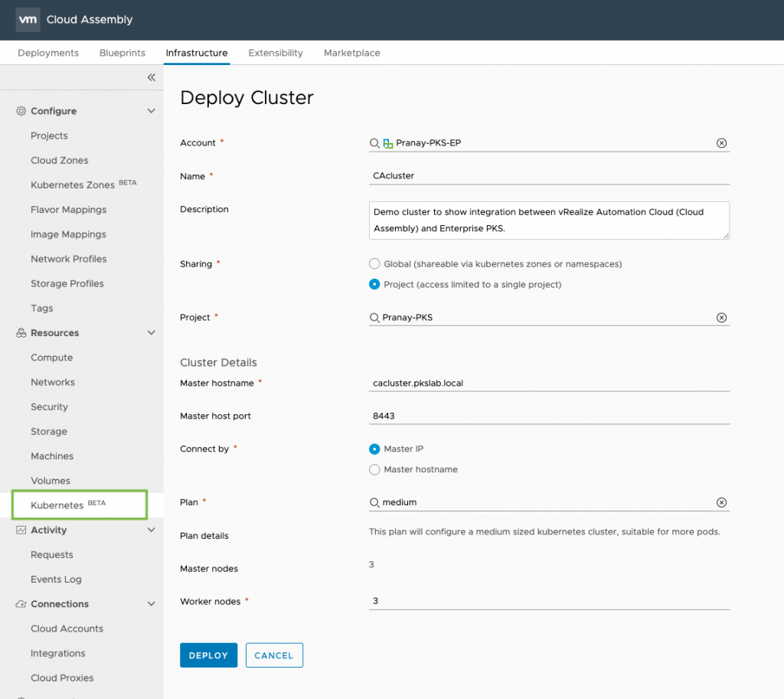The height and width of the screenshot is (699, 784).
Task: Click the Activity chart icon
Action: tap(21, 530)
